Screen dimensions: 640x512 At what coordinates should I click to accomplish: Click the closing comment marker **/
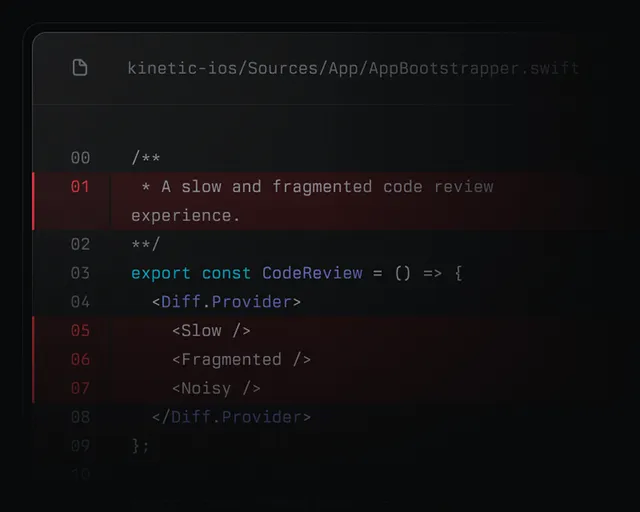146,244
